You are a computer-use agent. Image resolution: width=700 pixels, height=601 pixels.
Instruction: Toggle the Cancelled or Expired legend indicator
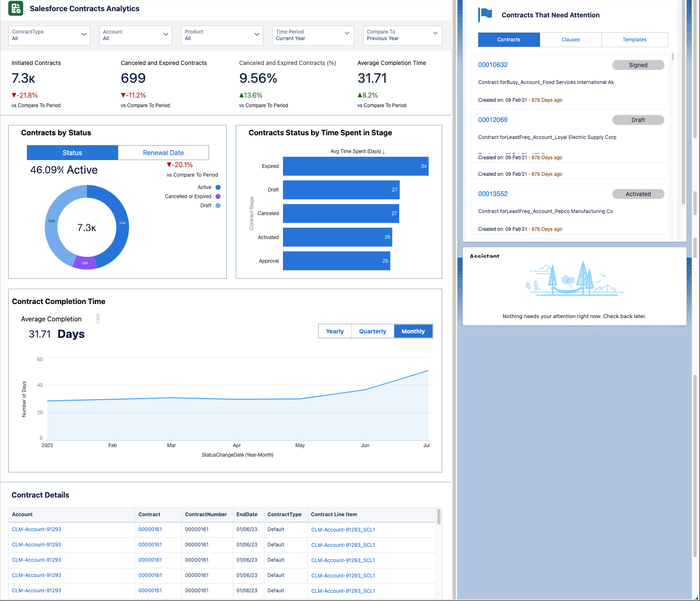pyautogui.click(x=218, y=196)
